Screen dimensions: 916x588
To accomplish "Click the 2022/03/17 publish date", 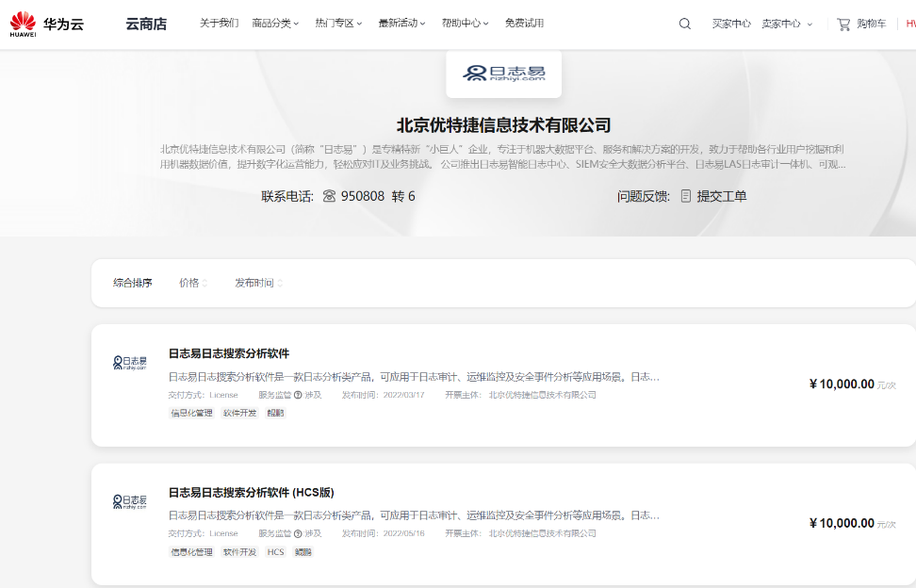I will click(403, 396).
